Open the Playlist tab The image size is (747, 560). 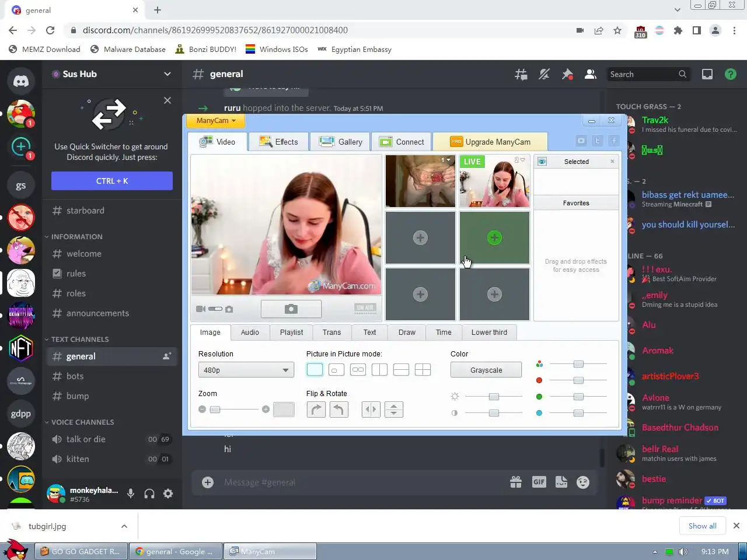pyautogui.click(x=291, y=332)
